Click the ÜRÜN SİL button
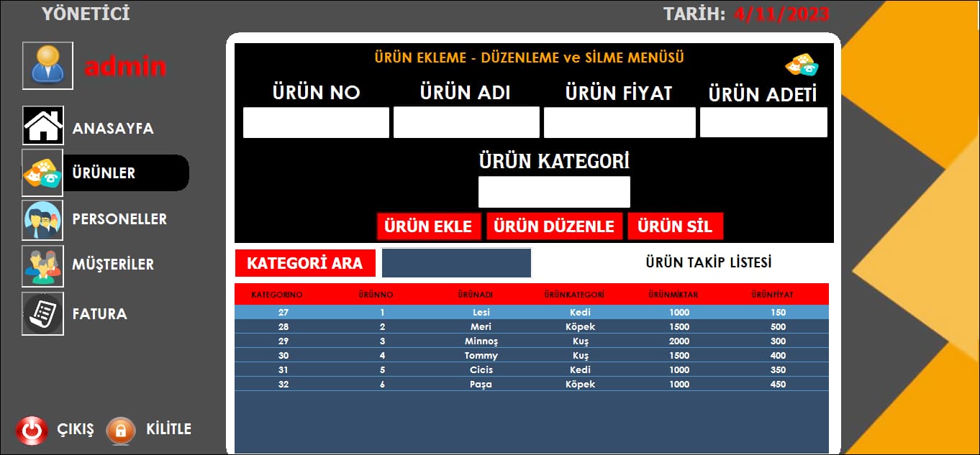The image size is (980, 455). pos(674,226)
